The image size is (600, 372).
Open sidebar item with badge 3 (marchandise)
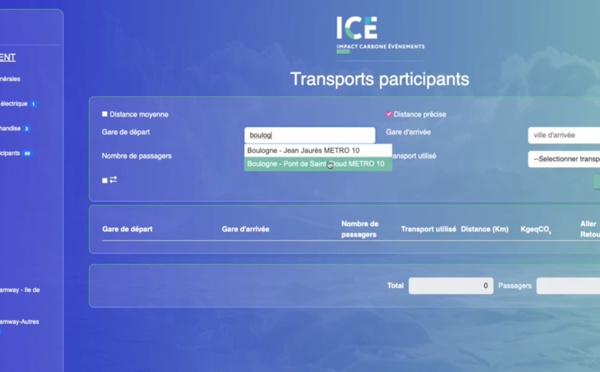point(15,129)
